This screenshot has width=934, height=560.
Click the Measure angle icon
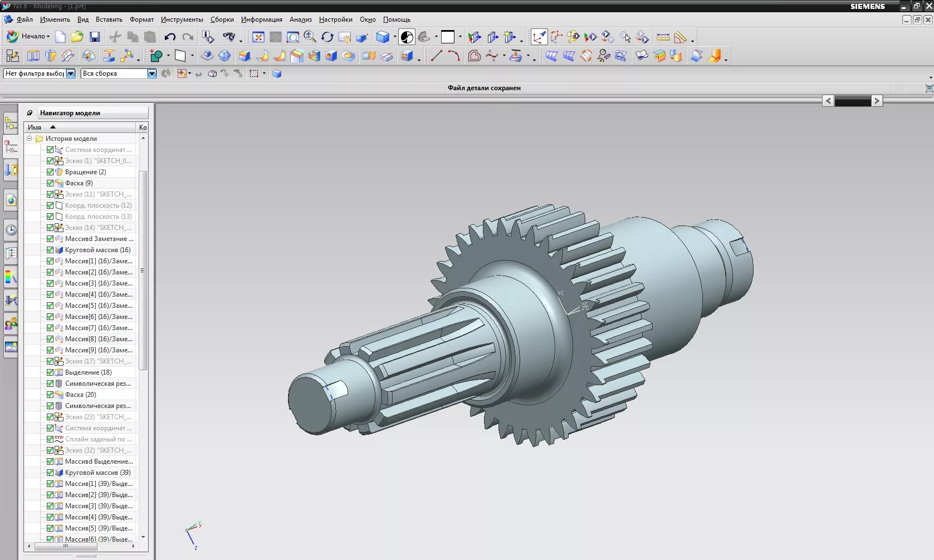[x=680, y=37]
